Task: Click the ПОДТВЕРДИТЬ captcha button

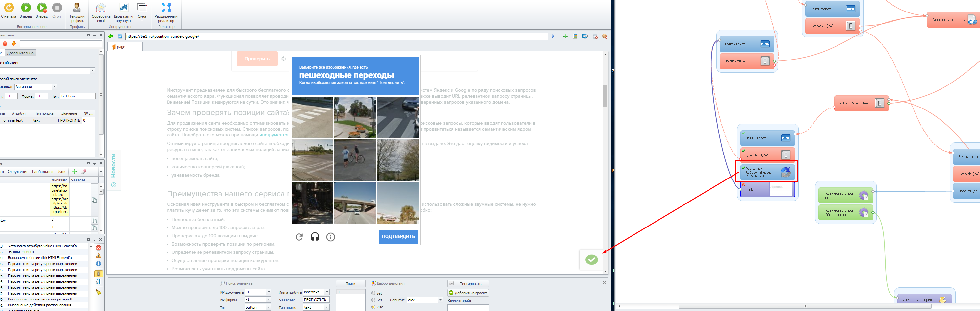Action: pos(398,236)
